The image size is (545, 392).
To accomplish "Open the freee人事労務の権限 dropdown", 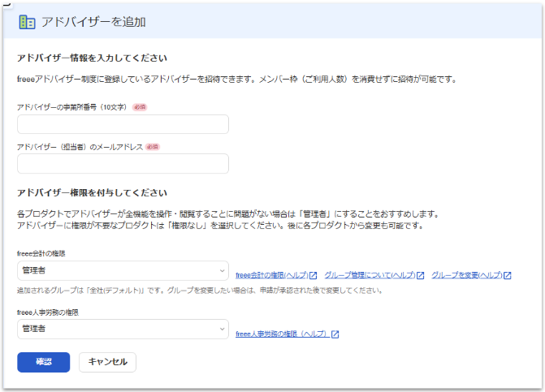I will pos(123,329).
